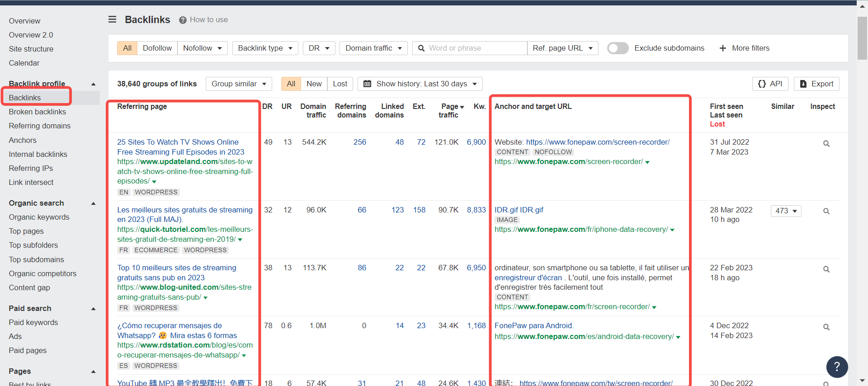Screen dimensions: 868x386
Task: Open the Backlink type filter
Action: click(265, 48)
